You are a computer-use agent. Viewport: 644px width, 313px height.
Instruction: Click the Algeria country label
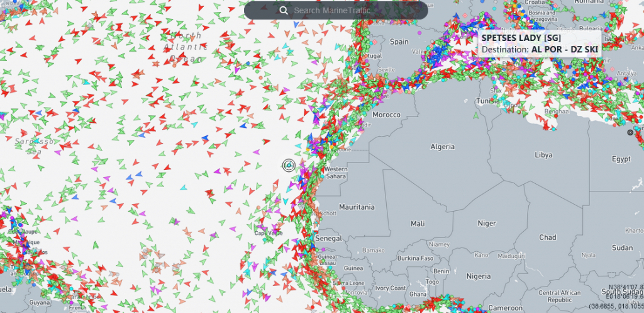coord(442,147)
